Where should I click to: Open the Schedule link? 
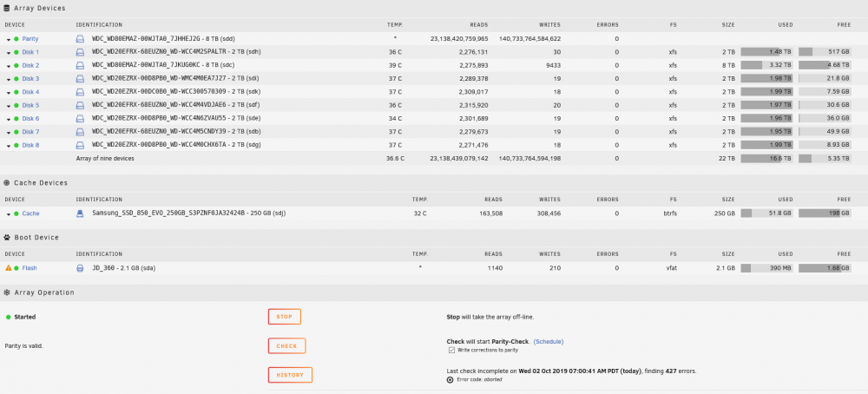[549, 341]
